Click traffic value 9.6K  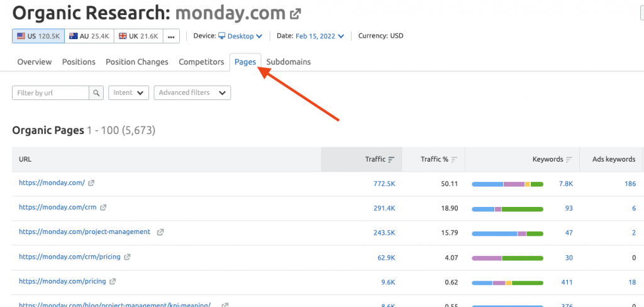tap(389, 282)
